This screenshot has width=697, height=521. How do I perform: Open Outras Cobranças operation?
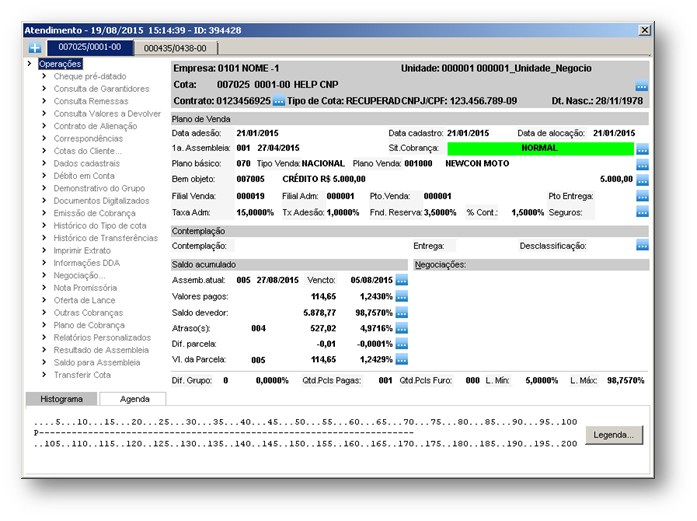pyautogui.click(x=88, y=313)
